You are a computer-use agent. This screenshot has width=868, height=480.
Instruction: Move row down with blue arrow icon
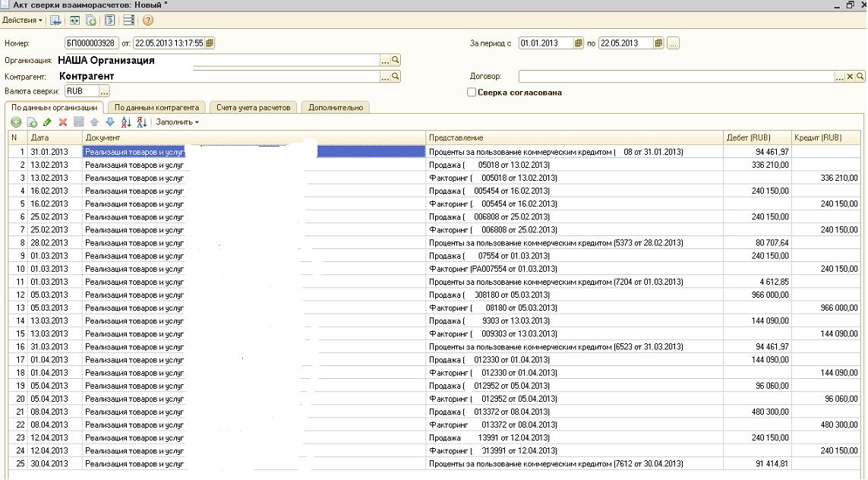coord(110,122)
